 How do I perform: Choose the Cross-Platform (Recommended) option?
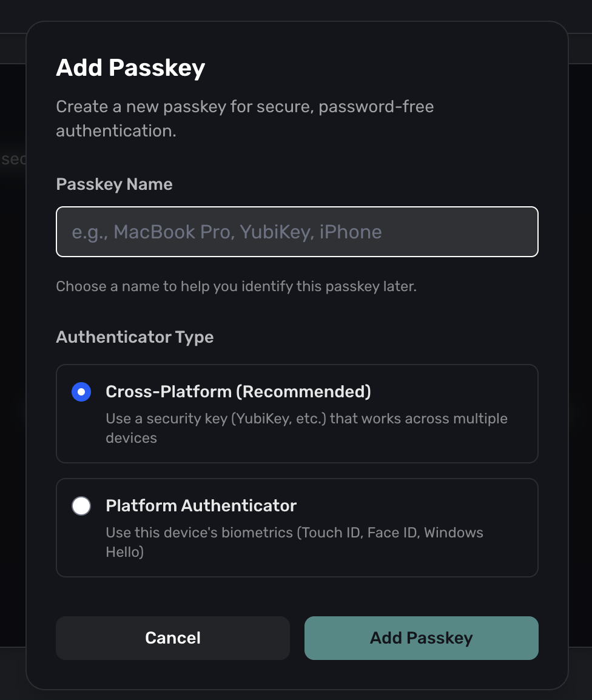pyautogui.click(x=81, y=391)
